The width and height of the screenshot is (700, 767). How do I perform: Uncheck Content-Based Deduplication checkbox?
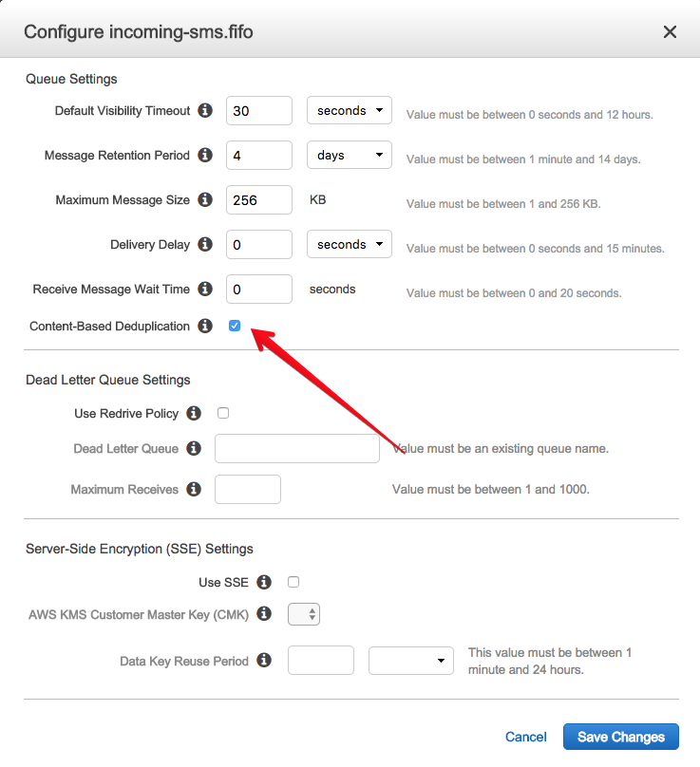[x=235, y=326]
